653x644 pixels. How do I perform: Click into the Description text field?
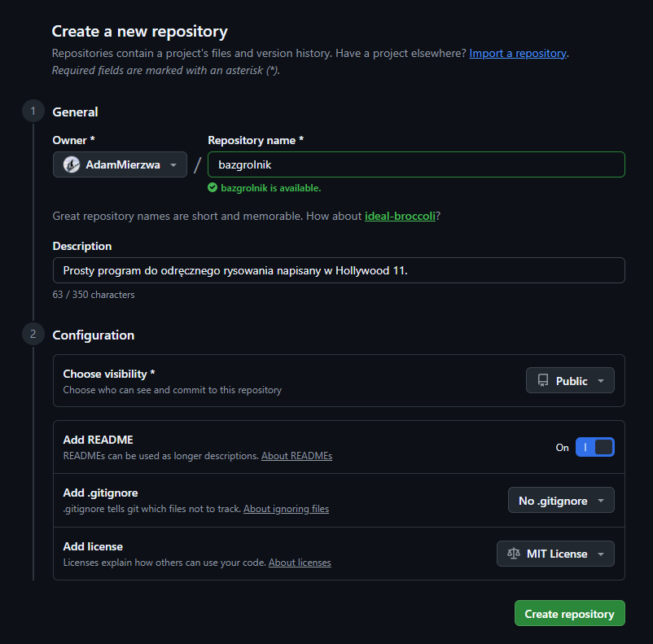[339, 270]
